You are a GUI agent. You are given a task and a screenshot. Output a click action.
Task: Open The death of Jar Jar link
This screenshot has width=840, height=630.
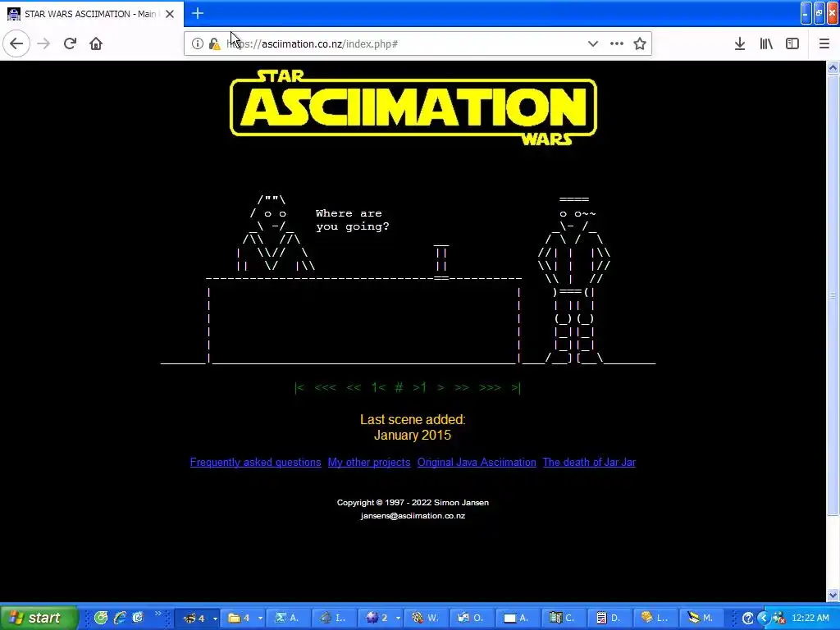[589, 463]
